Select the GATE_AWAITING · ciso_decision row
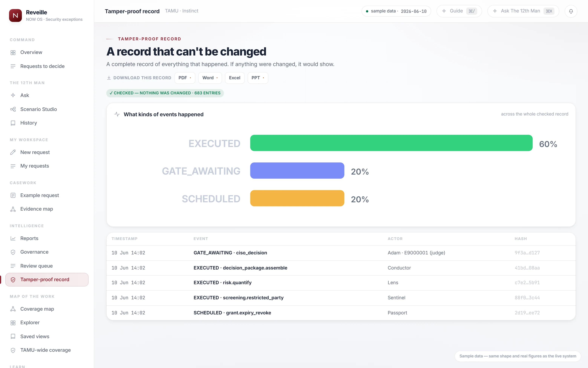588x368 pixels. click(x=341, y=253)
